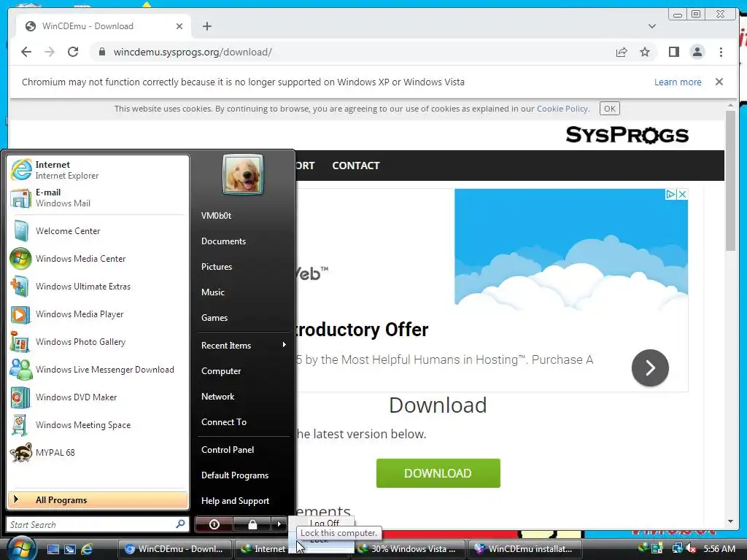747x560 pixels.
Task: Open Pictures folder
Action: [217, 267]
